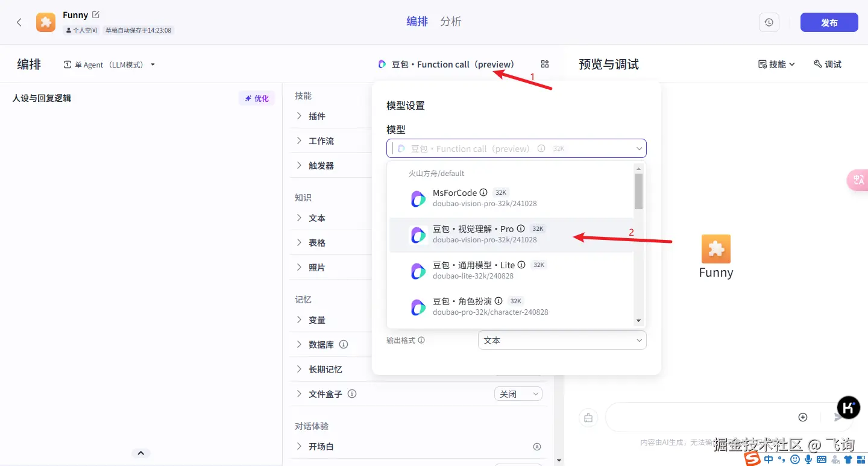The image size is (868, 466).
Task: Switch to the 编排 tab
Action: [x=417, y=21]
